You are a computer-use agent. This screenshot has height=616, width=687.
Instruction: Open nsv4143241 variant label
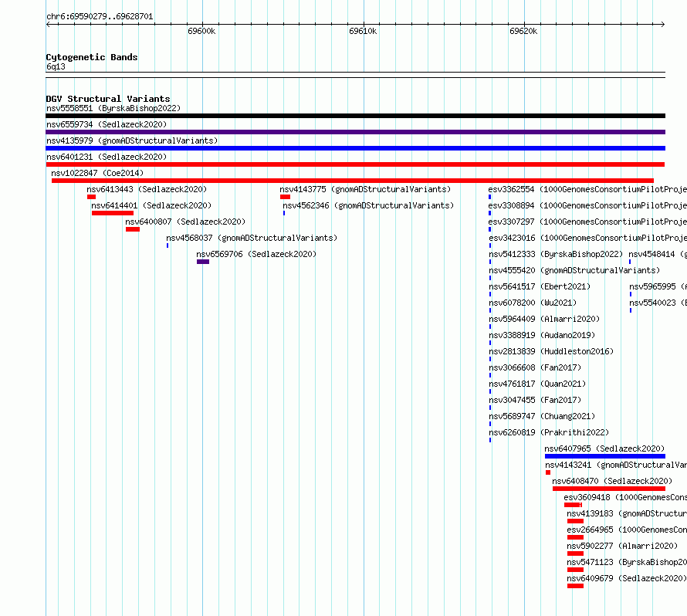(616, 465)
